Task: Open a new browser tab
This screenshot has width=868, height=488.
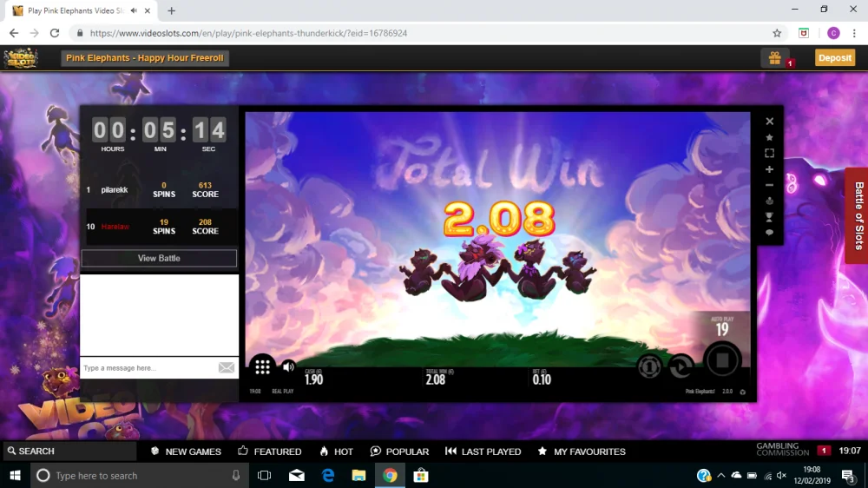Action: point(172,10)
